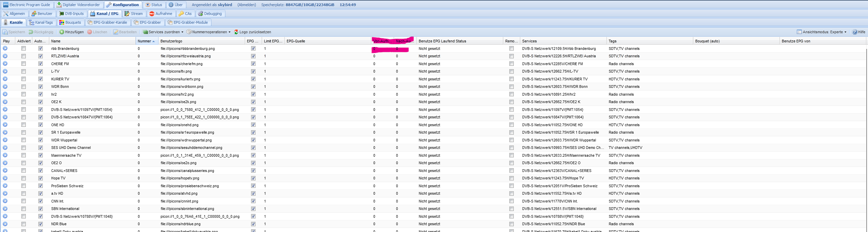Open the Hilfe help page
Image resolution: width=868 pixels, height=232 pixels.
[859, 32]
